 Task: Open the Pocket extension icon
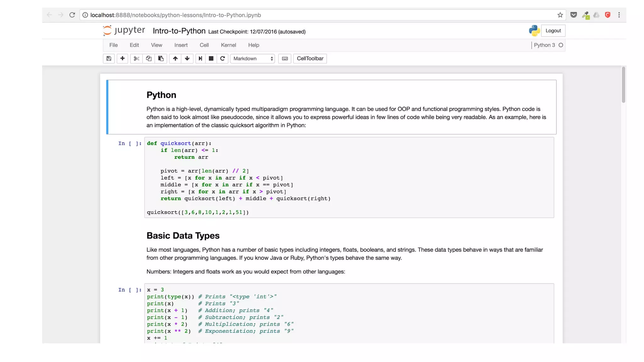(x=574, y=15)
